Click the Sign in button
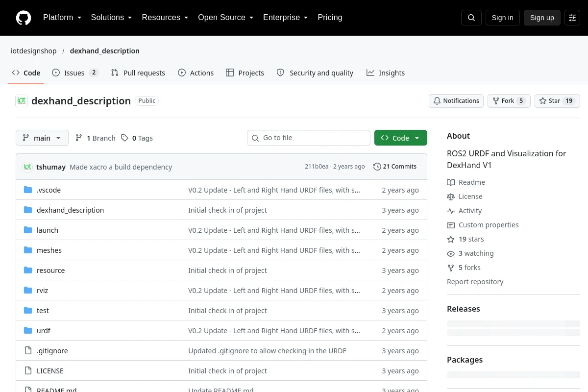The height and width of the screenshot is (392, 588). click(502, 18)
